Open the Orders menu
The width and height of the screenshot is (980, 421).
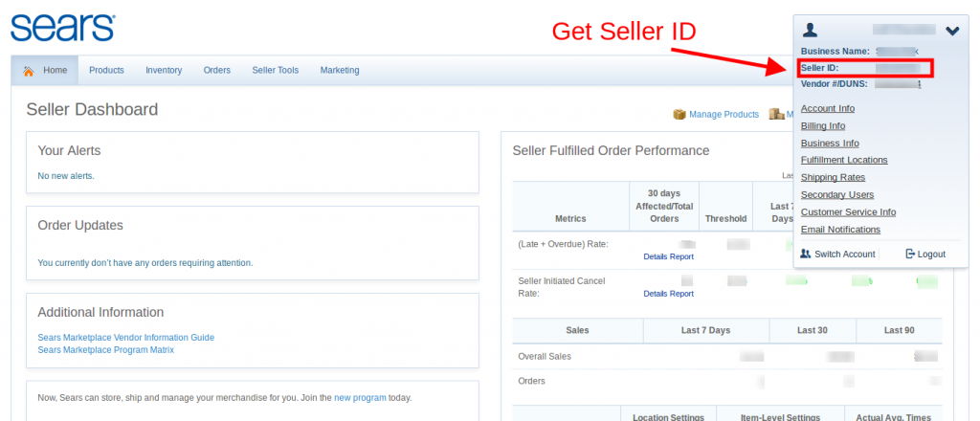click(x=217, y=71)
